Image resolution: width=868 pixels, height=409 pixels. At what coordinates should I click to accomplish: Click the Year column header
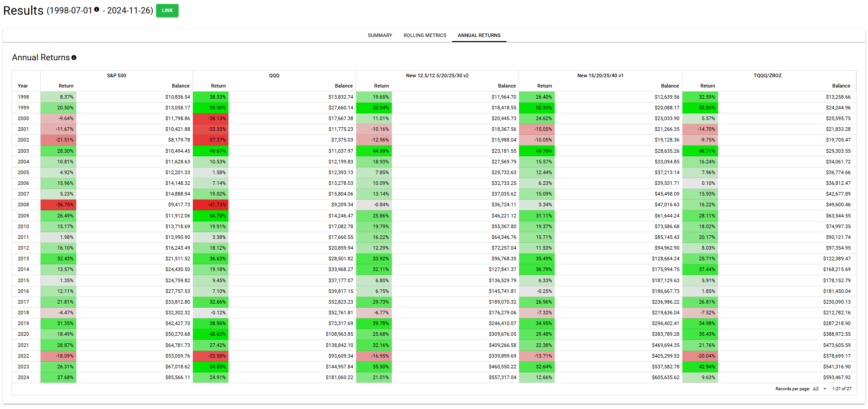pos(23,86)
